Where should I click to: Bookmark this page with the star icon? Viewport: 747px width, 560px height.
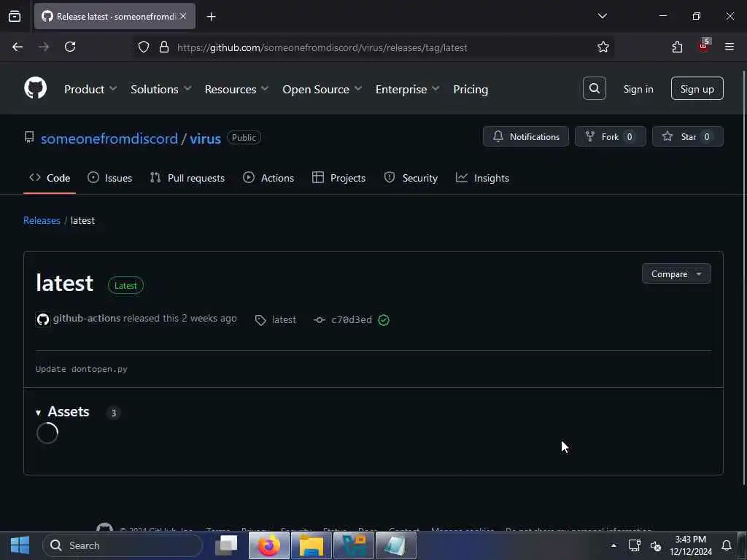click(603, 47)
